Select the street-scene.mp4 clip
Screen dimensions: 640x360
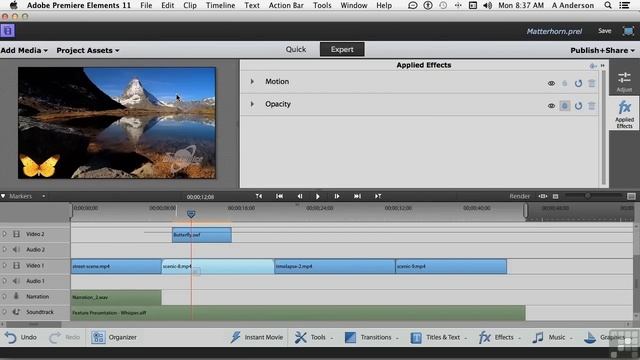click(116, 267)
